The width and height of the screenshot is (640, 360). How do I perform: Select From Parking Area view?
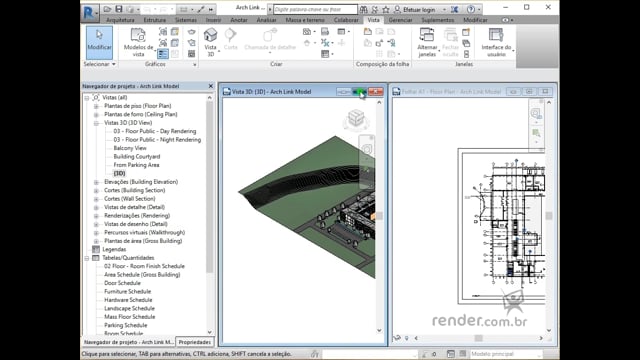coord(136,165)
